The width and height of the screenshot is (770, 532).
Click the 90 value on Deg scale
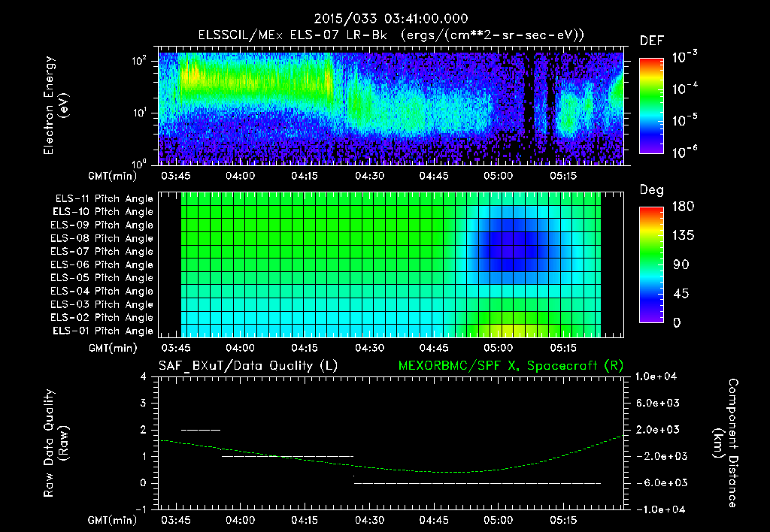(x=681, y=265)
